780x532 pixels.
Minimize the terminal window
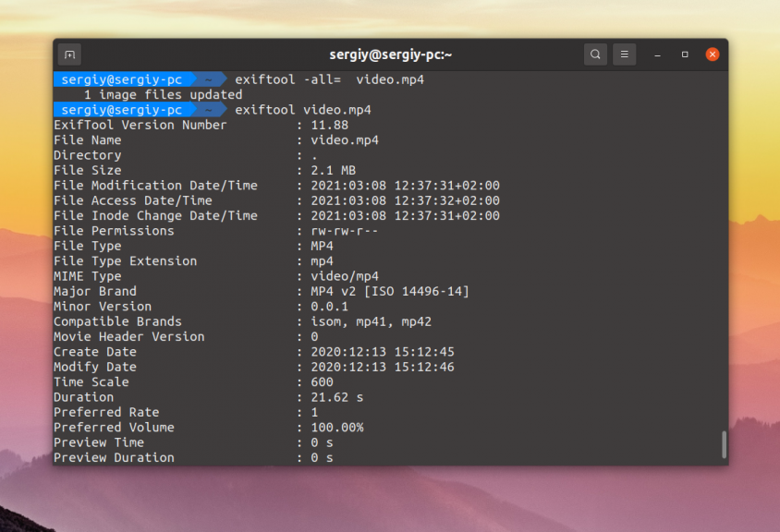pos(659,54)
